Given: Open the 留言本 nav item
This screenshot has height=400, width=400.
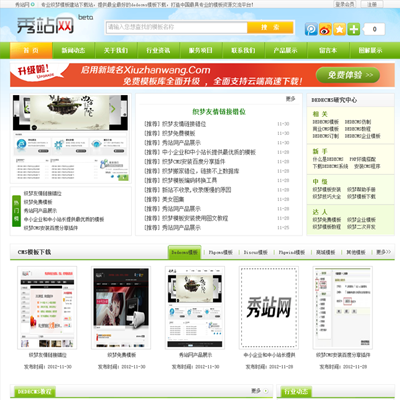Looking at the screenshot, I should pyautogui.click(x=328, y=50).
